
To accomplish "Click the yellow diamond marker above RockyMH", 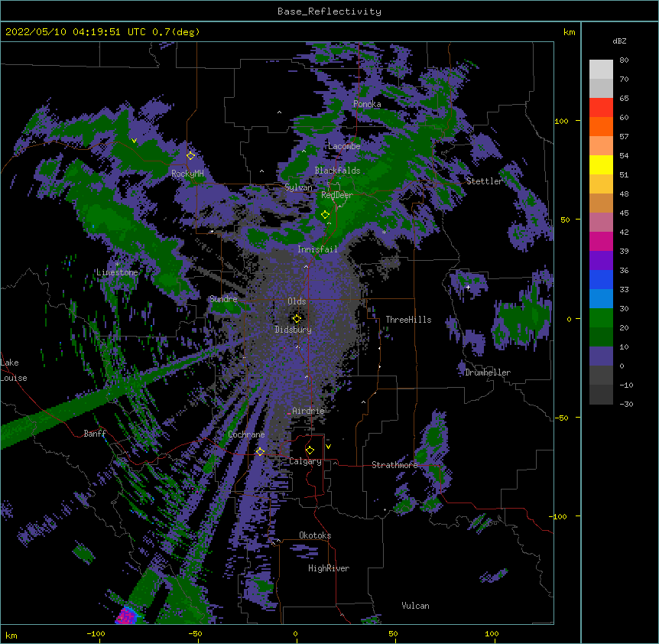I will [x=191, y=155].
